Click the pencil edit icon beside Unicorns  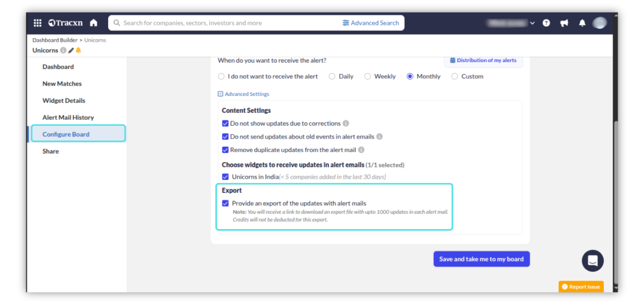pyautogui.click(x=71, y=50)
